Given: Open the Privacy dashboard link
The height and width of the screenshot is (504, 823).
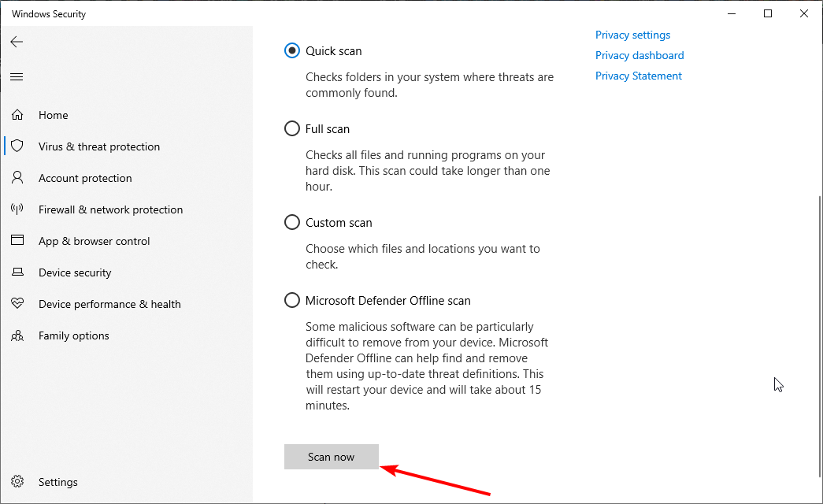Looking at the screenshot, I should [639, 55].
